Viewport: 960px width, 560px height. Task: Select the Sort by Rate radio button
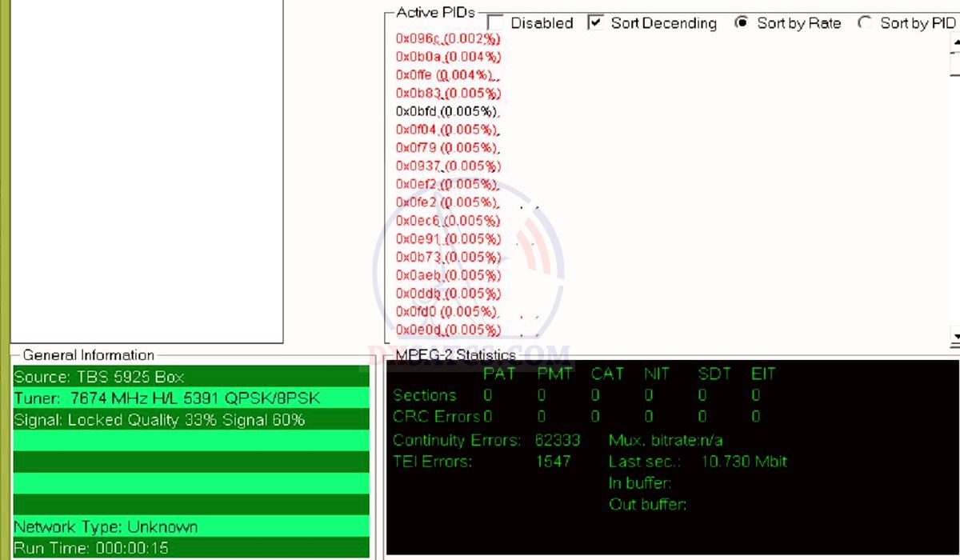point(742,23)
